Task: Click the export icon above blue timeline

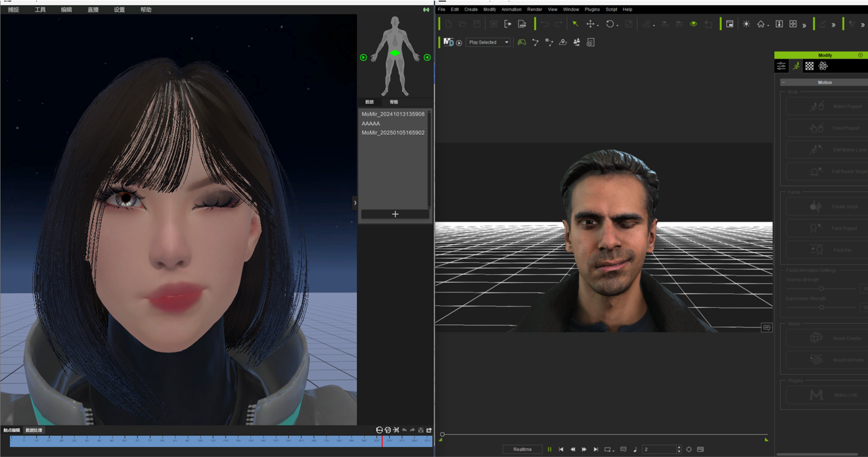Action: point(429,430)
